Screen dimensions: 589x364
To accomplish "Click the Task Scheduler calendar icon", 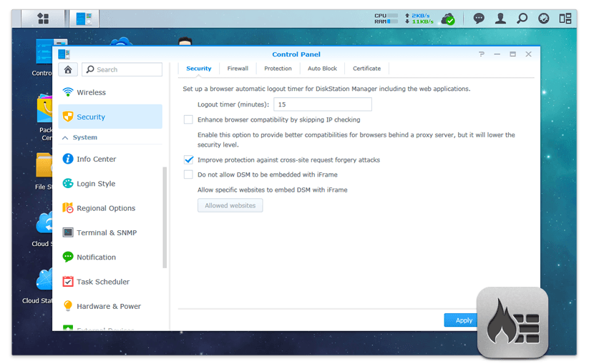I will coord(68,282).
